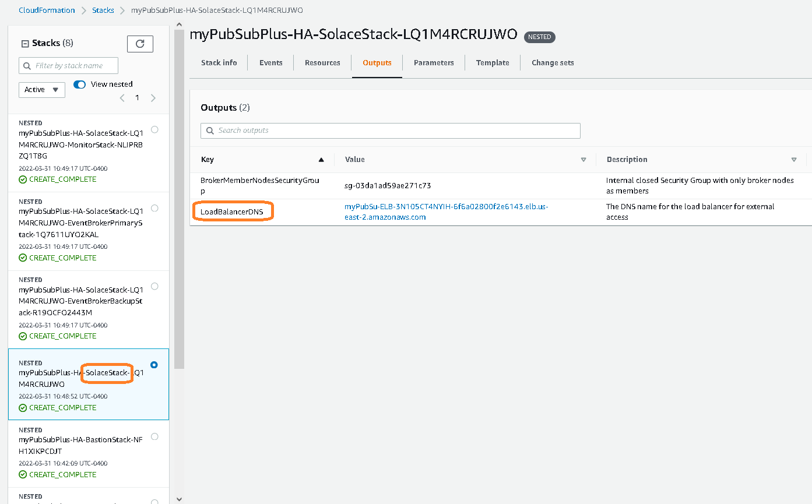Open the load balancer DNS link
Screen dimensions: 812x504
(446, 212)
